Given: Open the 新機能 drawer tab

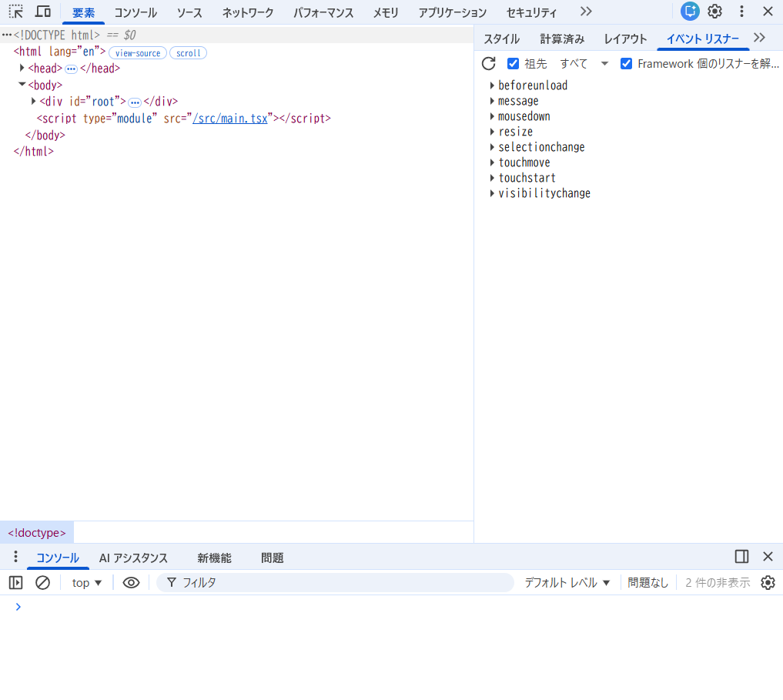Looking at the screenshot, I should pos(214,558).
